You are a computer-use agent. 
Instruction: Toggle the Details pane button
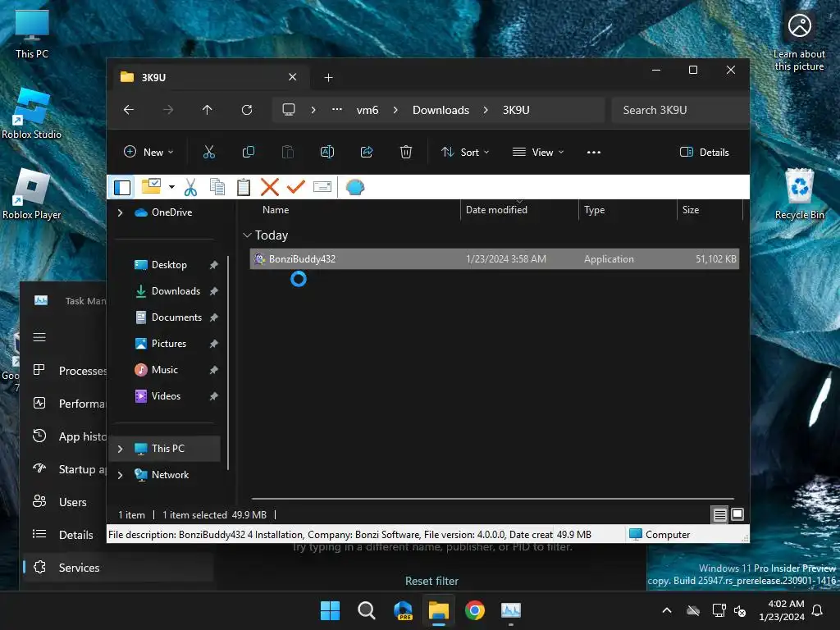tap(704, 152)
